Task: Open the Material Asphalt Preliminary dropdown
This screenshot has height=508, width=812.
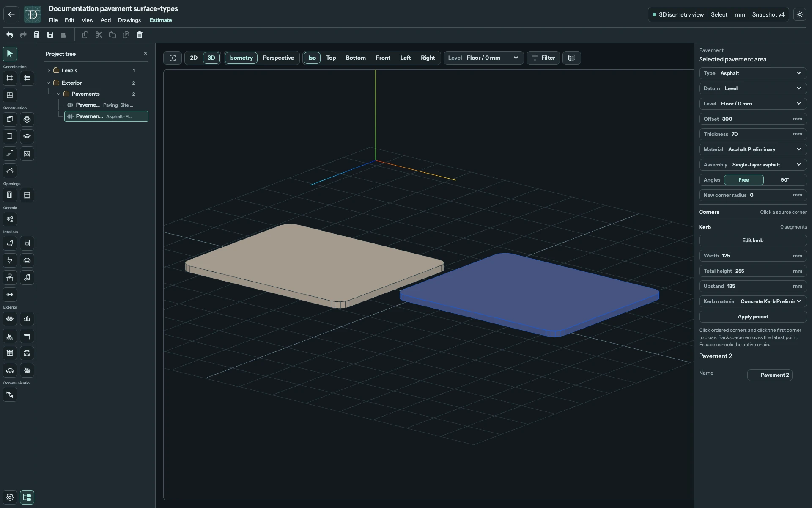Action: [x=753, y=149]
